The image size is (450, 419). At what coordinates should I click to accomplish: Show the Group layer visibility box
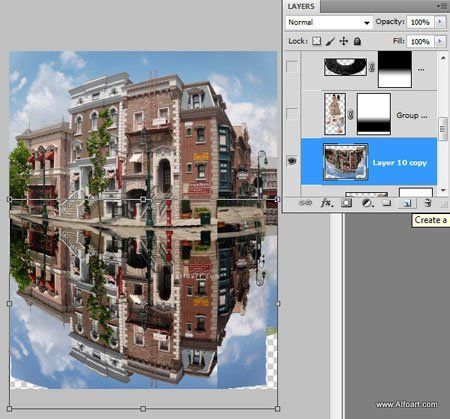tap(292, 114)
